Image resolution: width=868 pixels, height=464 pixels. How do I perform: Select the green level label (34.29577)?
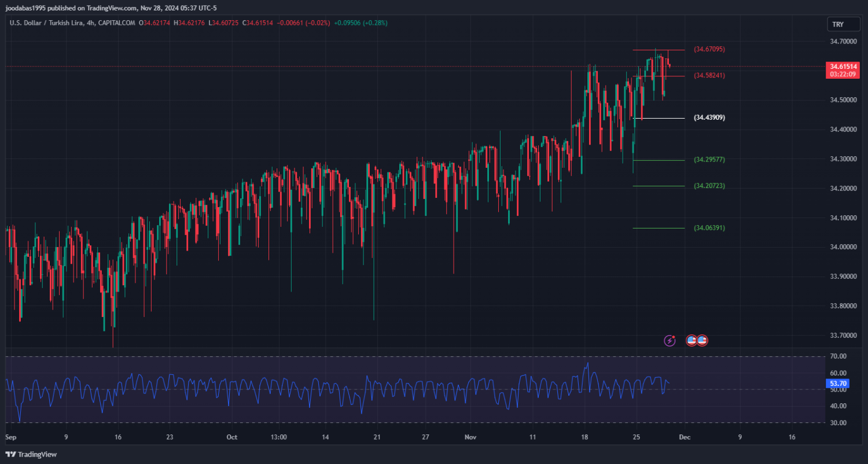(709, 159)
